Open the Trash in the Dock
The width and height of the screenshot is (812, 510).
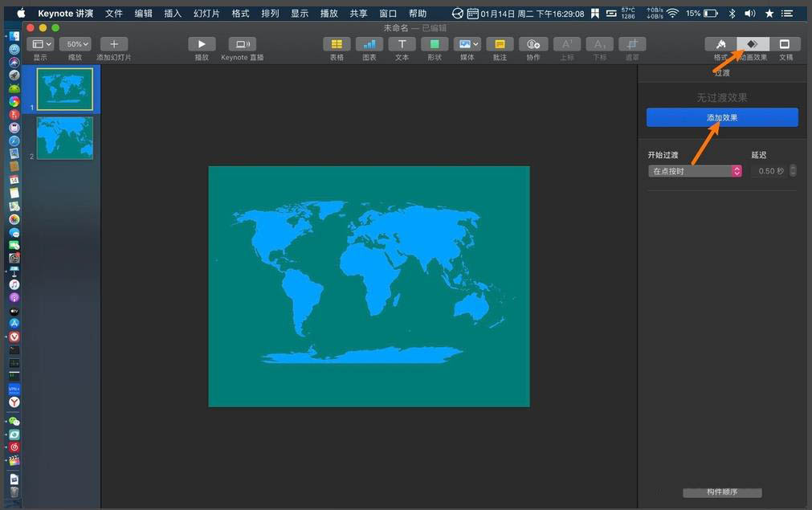[x=14, y=492]
